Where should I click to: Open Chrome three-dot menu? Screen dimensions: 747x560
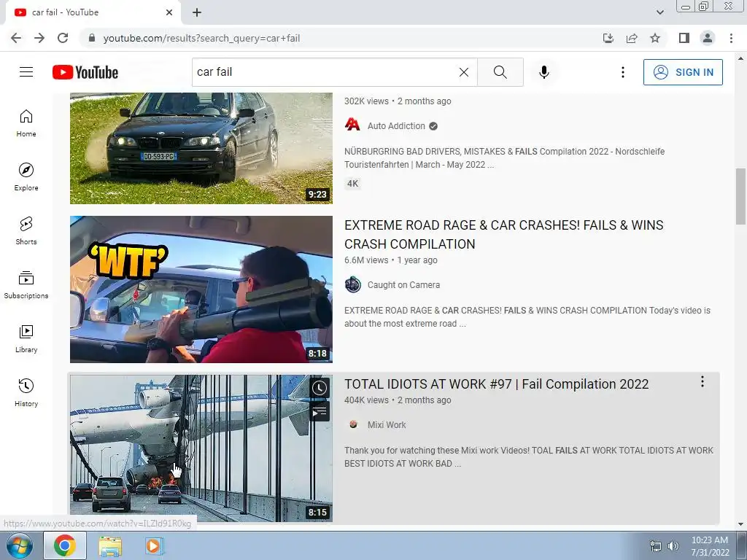coord(731,38)
